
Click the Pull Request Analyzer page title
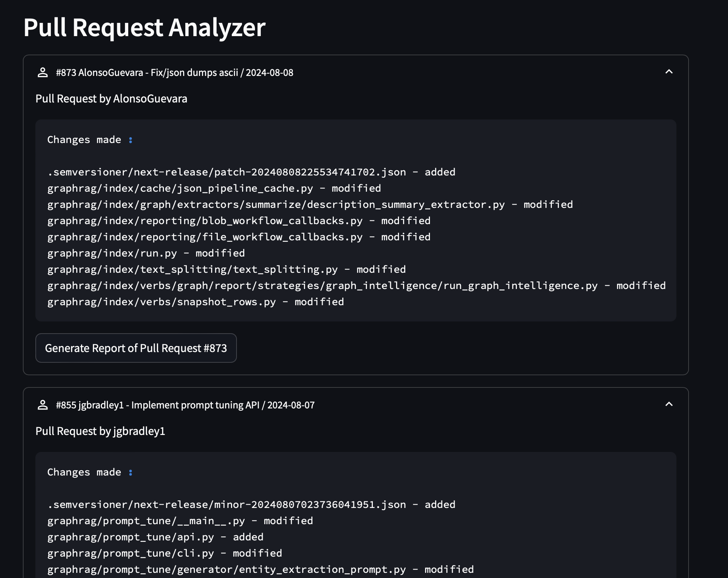pos(144,28)
